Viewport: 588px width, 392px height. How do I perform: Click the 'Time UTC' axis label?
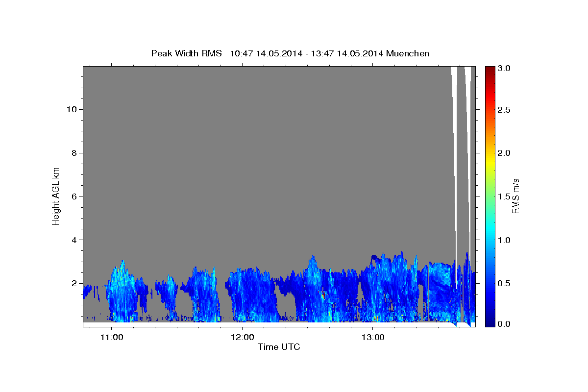click(279, 347)
